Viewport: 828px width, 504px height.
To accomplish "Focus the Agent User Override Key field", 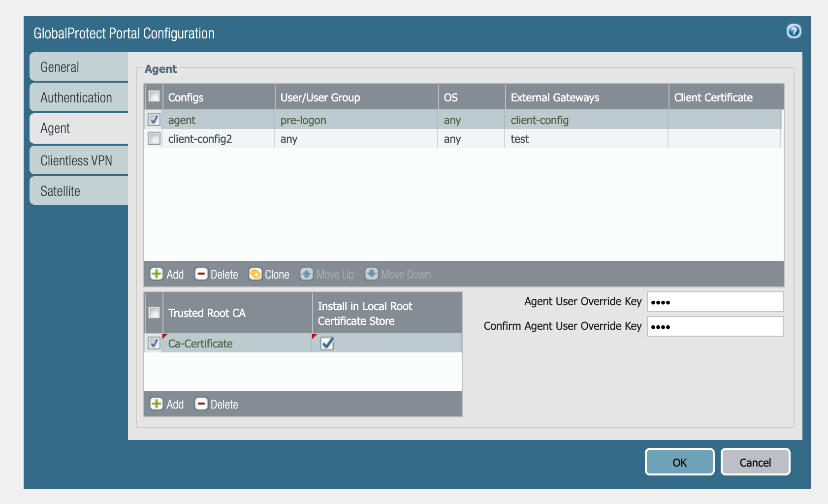I will point(715,302).
